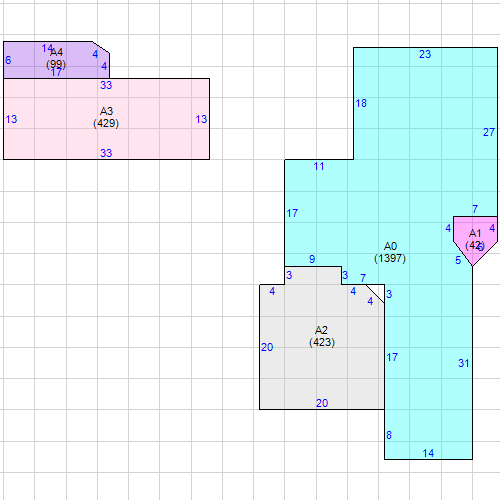
Task: Select dimension 20 on A2's bottom edge
Action: point(322,403)
